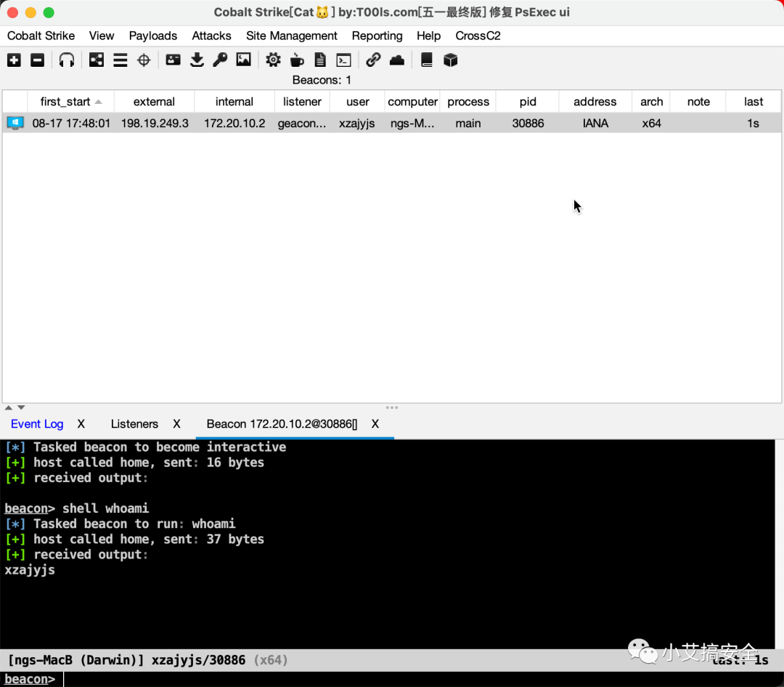Click the coffee cup Java applet icon

297,60
